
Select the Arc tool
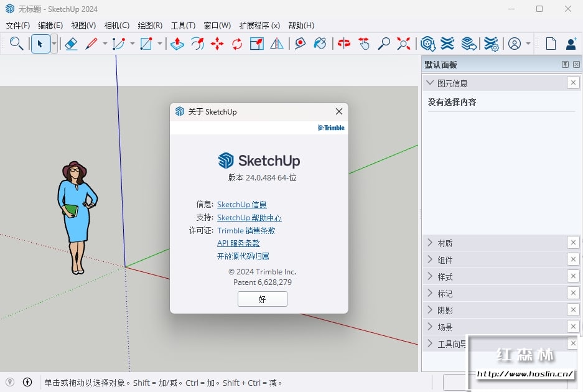(x=119, y=44)
